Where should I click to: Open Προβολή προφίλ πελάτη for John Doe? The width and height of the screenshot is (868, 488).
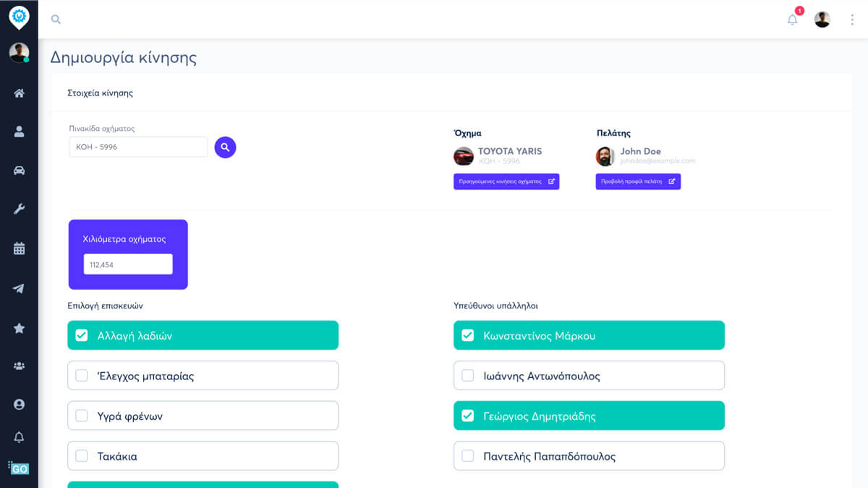click(638, 181)
